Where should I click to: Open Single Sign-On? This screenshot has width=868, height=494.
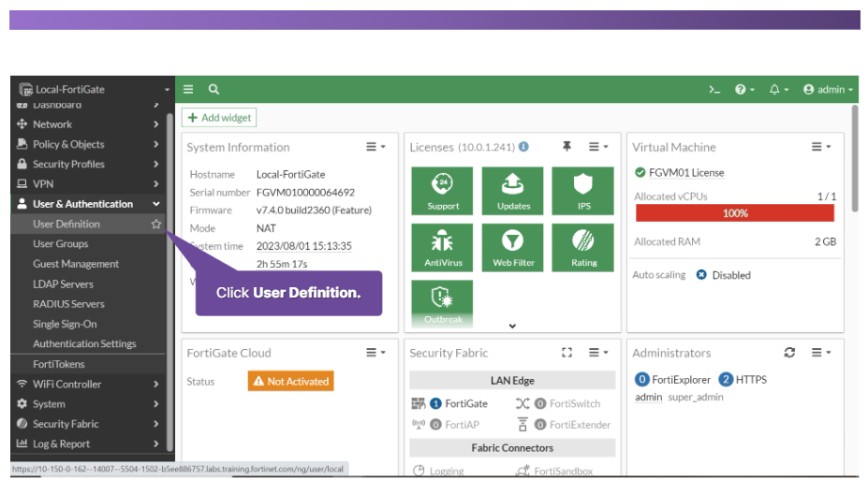tap(65, 324)
